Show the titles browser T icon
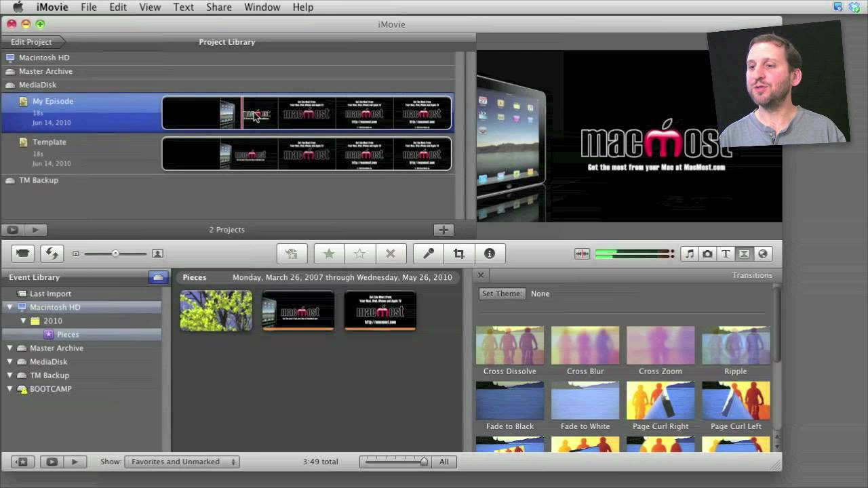This screenshot has height=488, width=868. [726, 253]
